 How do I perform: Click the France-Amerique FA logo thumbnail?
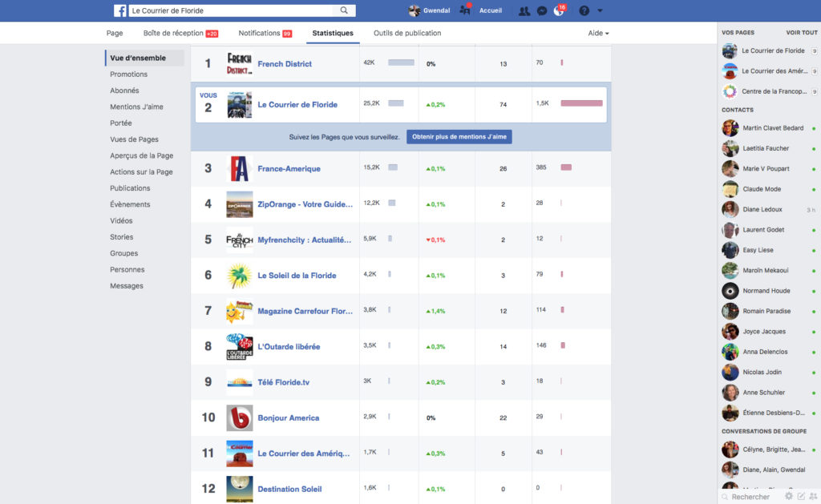tap(239, 168)
